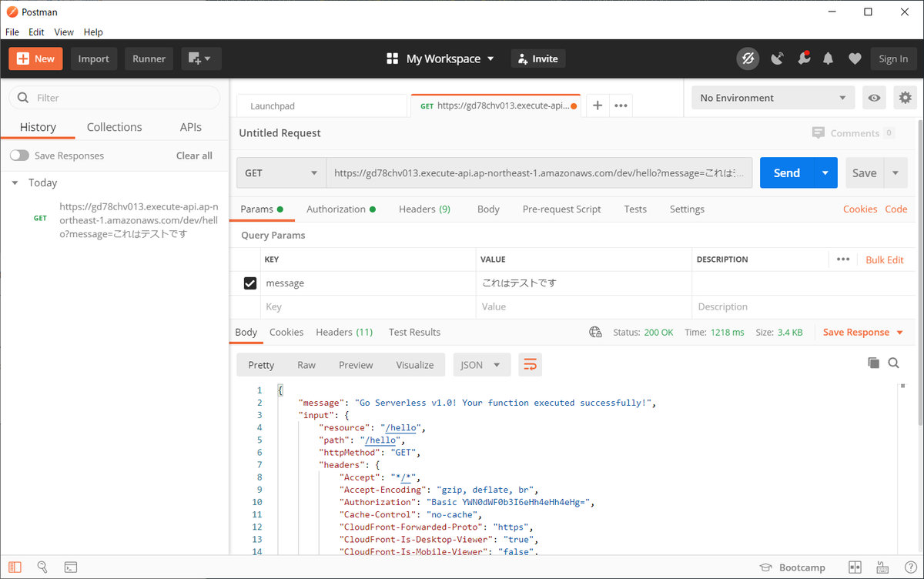Toggle the Save Responses switch
This screenshot has width=924, height=579.
tap(19, 156)
